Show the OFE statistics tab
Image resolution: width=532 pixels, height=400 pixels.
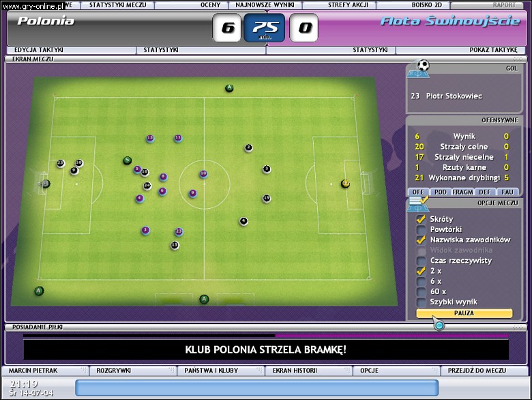pos(418,192)
